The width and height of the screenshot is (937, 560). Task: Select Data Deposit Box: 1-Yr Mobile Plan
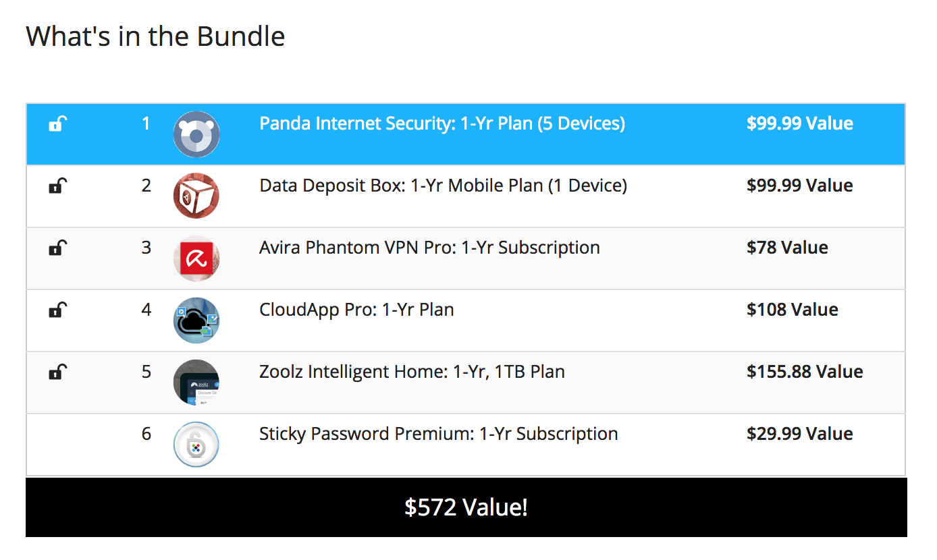tap(444, 186)
